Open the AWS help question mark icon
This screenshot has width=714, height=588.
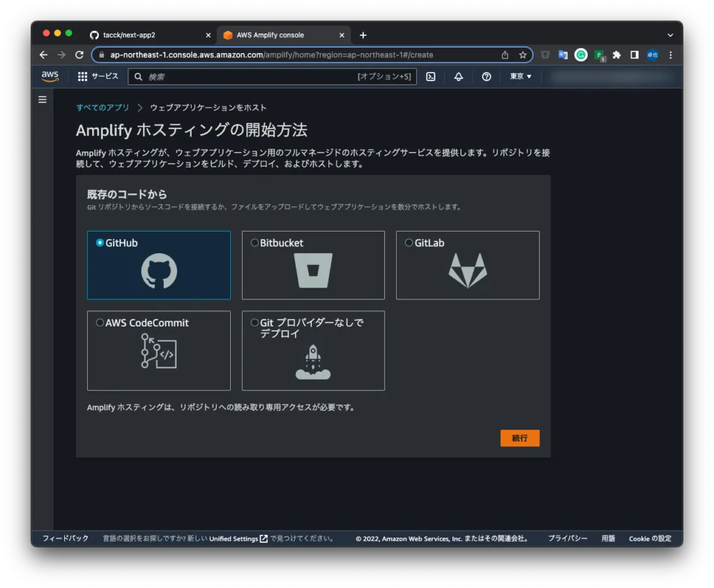tap(487, 77)
